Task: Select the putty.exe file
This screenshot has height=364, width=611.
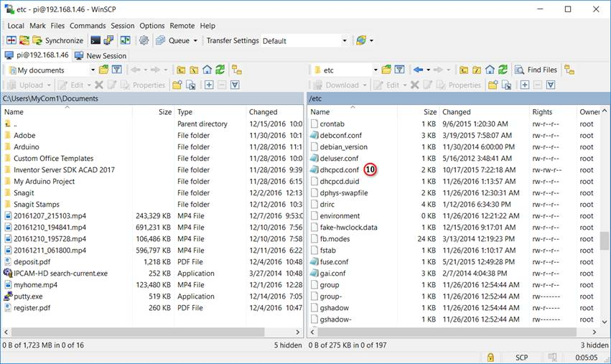Action: [28, 297]
